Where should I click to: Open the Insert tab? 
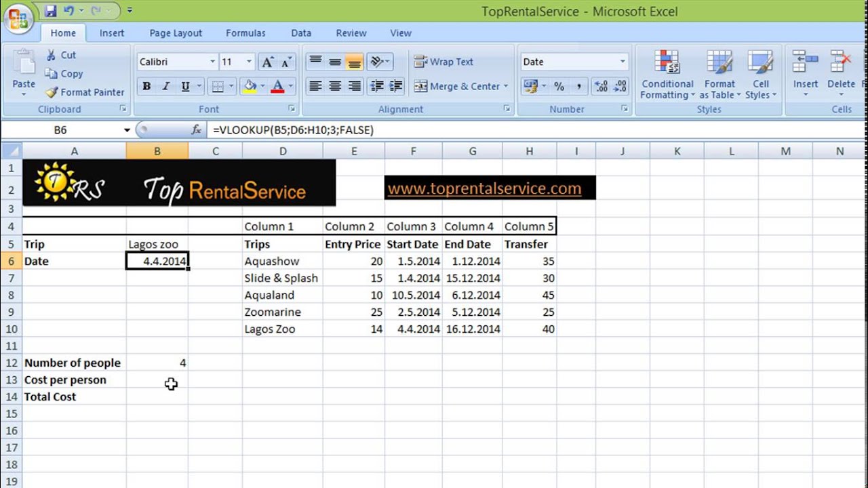(112, 33)
